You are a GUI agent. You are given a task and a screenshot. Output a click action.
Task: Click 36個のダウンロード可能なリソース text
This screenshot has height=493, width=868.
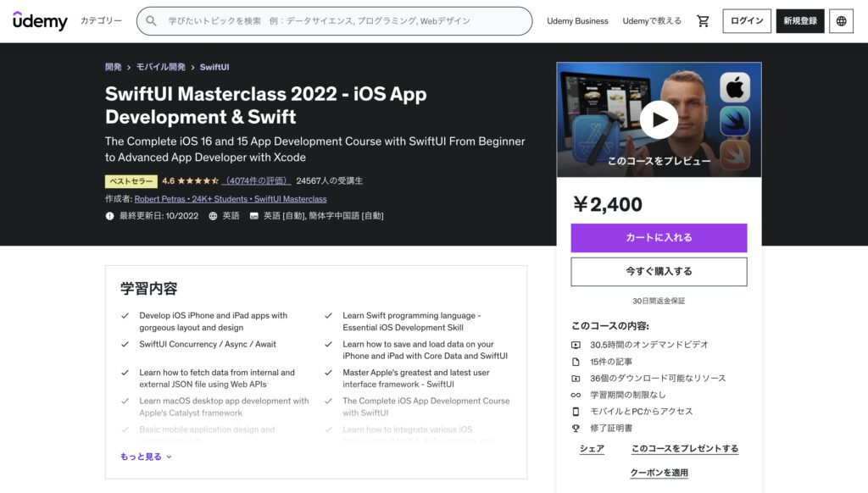(658, 379)
